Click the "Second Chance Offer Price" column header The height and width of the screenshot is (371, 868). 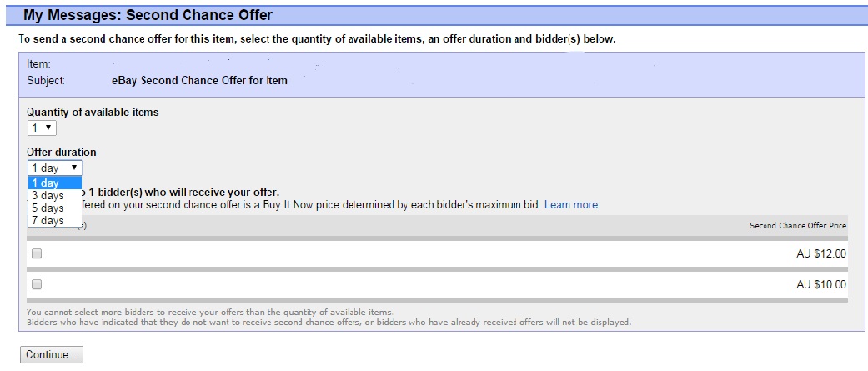pyautogui.click(x=797, y=226)
